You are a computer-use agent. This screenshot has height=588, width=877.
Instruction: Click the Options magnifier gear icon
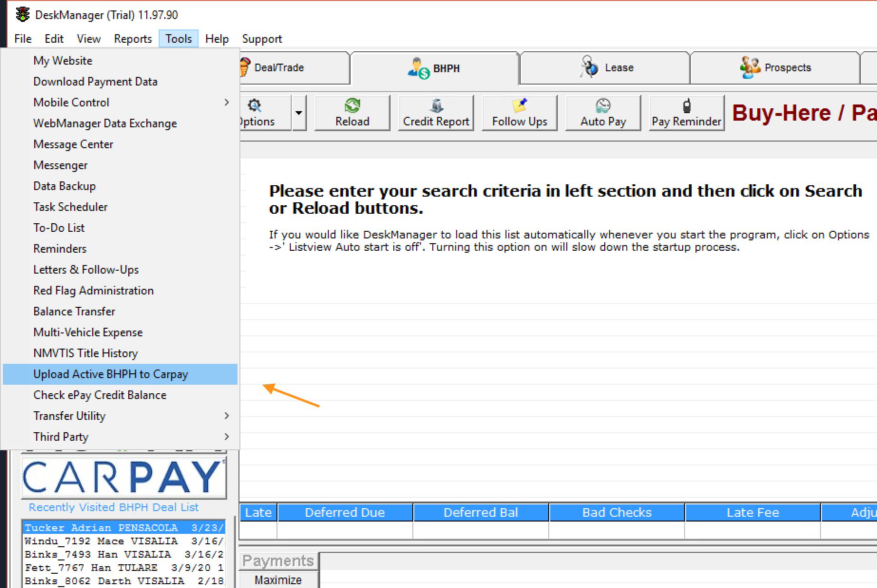click(x=255, y=105)
